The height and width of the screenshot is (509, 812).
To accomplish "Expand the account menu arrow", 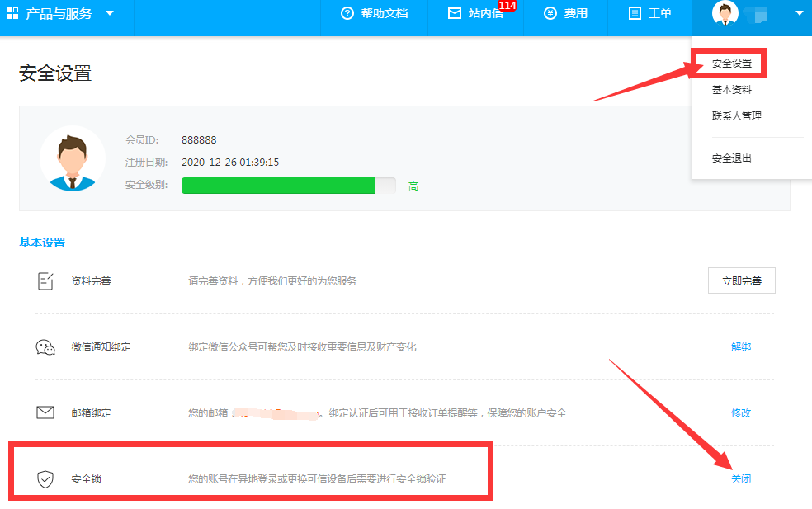I will [x=799, y=13].
